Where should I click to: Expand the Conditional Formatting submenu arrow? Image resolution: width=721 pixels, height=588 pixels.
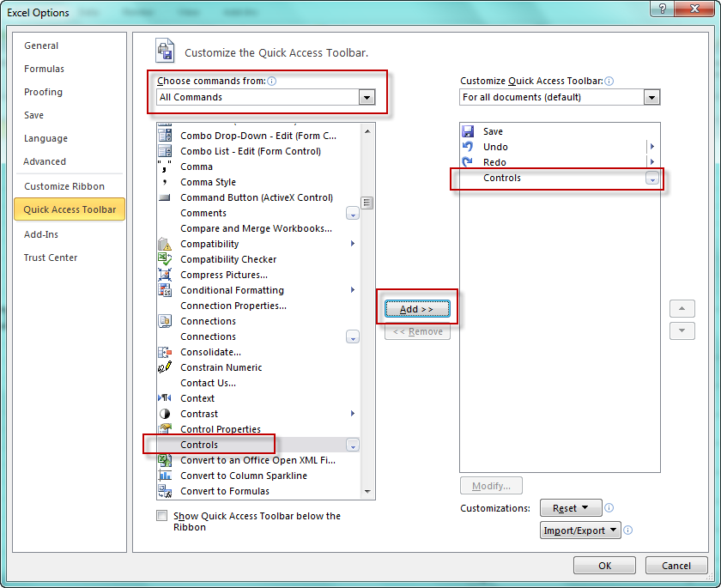(x=353, y=289)
